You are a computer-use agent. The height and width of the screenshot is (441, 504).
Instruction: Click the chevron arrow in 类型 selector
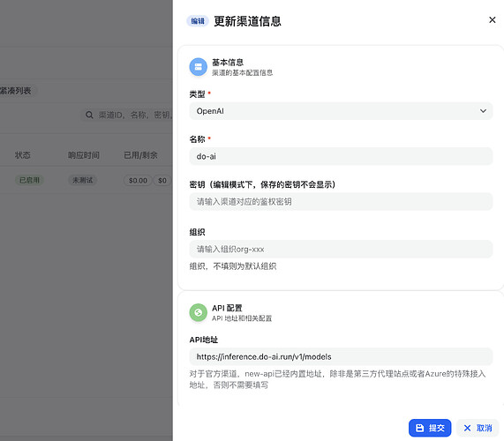pos(483,111)
